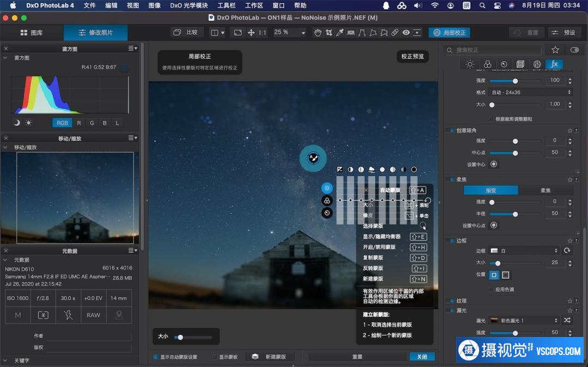
Task: Open the repair (bandage) tool
Action: pos(395,33)
